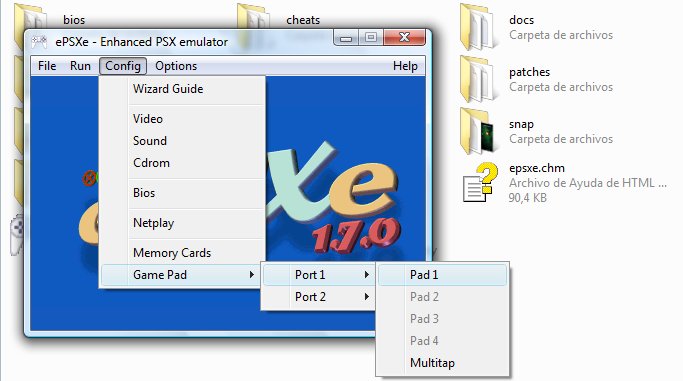Image resolution: width=683 pixels, height=381 pixels.
Task: Select the docs folder icon
Action: click(x=479, y=27)
